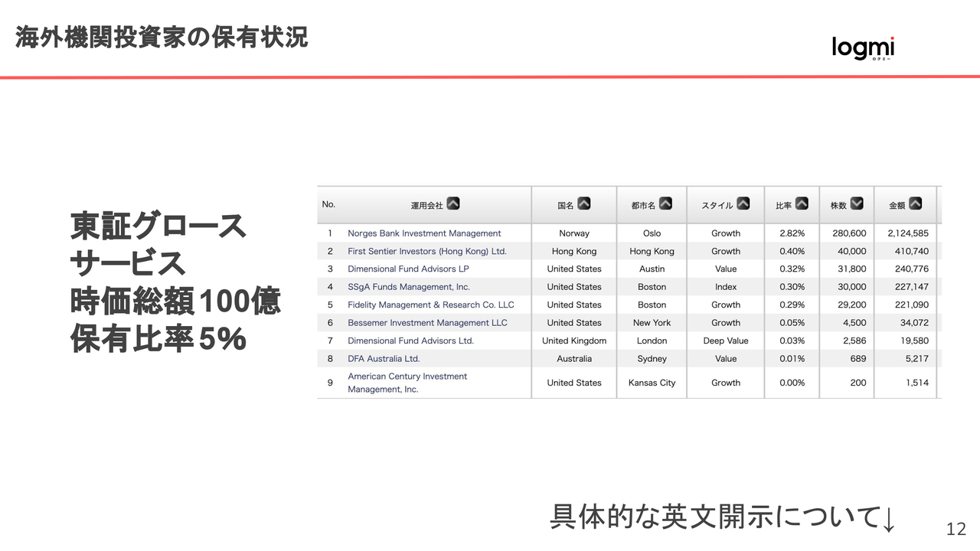Select the Hong Kong country cell

click(x=574, y=251)
